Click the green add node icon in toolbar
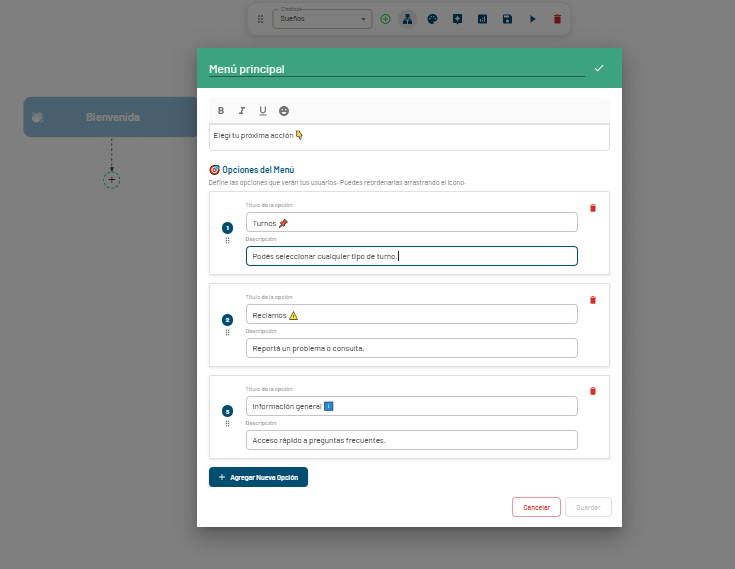The image size is (735, 569). tap(385, 19)
